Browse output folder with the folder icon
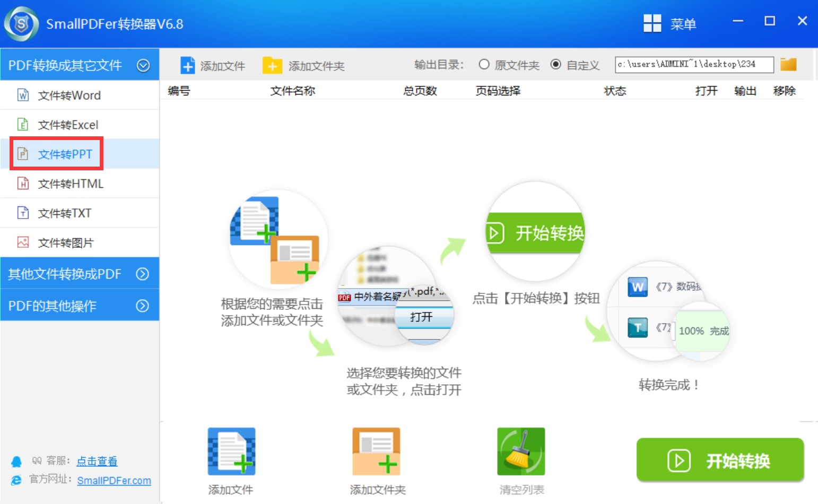 788,64
